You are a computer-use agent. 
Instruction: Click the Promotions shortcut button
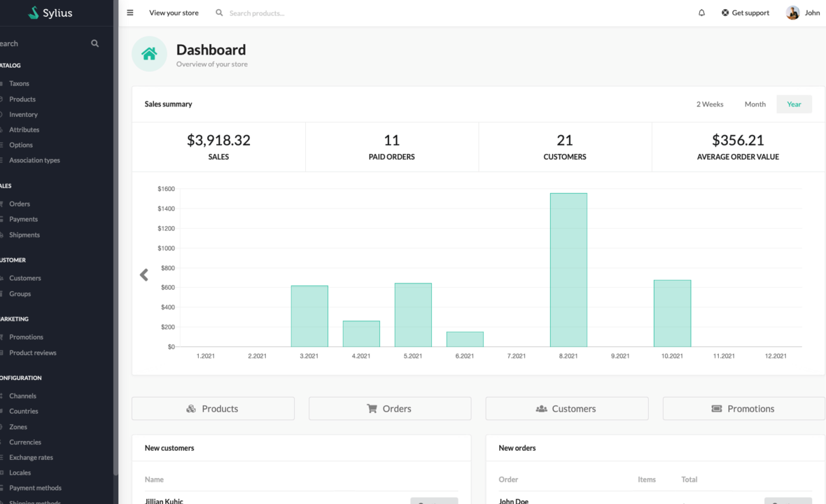click(743, 409)
